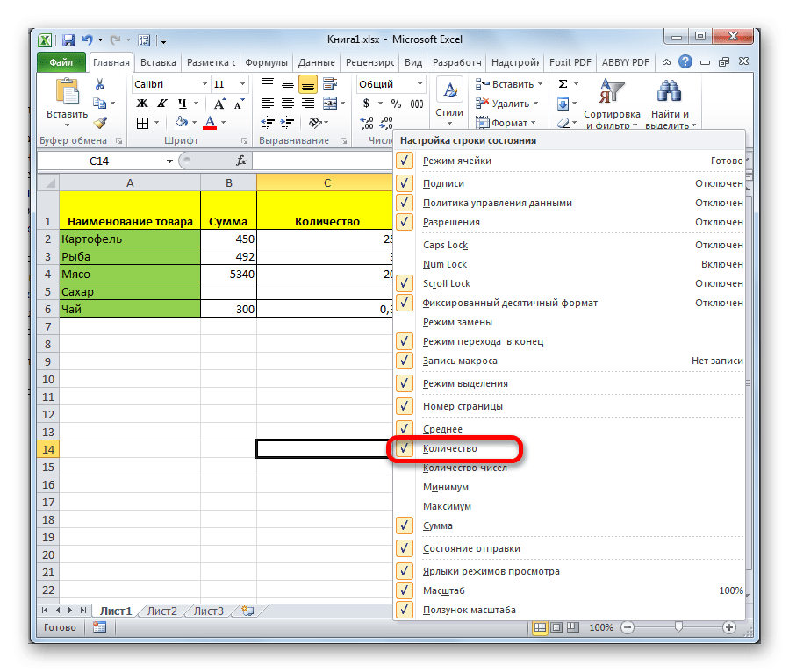Apply underline formatting (Ч)

click(183, 104)
